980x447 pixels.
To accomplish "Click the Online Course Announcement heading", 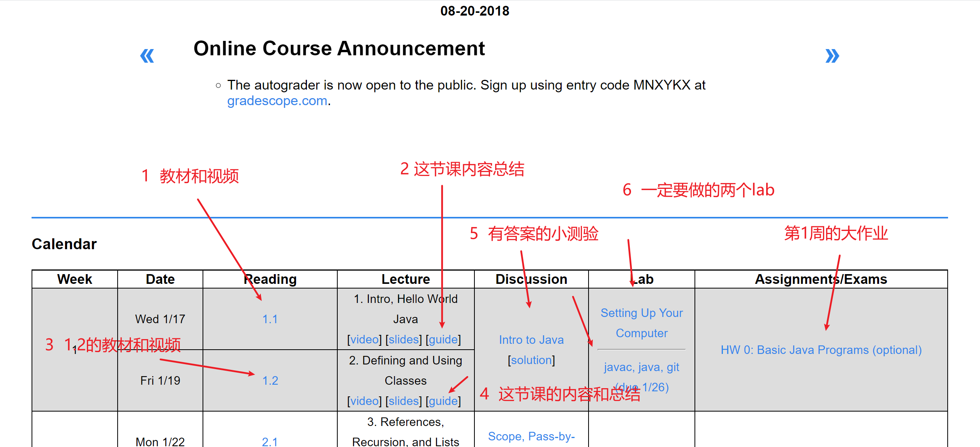I will tap(339, 49).
